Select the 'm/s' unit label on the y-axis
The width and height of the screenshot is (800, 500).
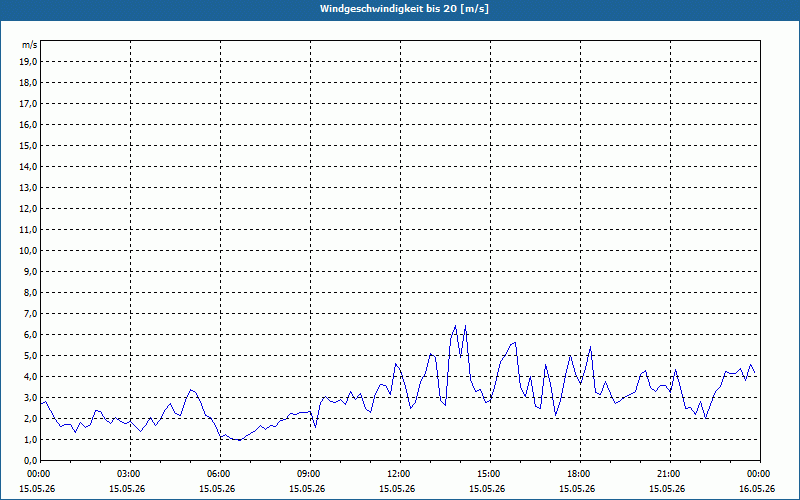point(30,45)
